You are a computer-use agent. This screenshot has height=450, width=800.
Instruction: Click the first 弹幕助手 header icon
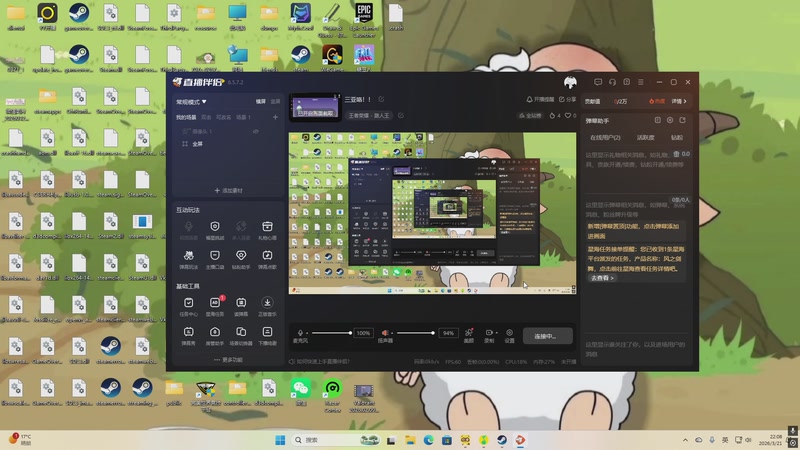tap(658, 120)
